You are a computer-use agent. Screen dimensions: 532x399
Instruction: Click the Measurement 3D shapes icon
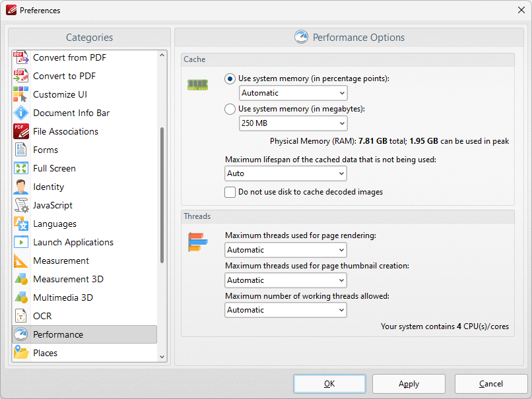21,279
